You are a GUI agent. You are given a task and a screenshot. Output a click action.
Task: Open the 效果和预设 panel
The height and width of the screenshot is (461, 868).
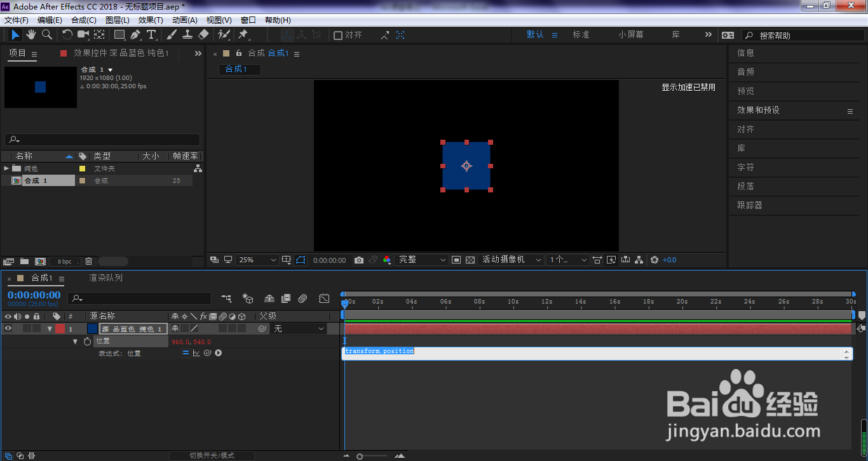pos(758,110)
